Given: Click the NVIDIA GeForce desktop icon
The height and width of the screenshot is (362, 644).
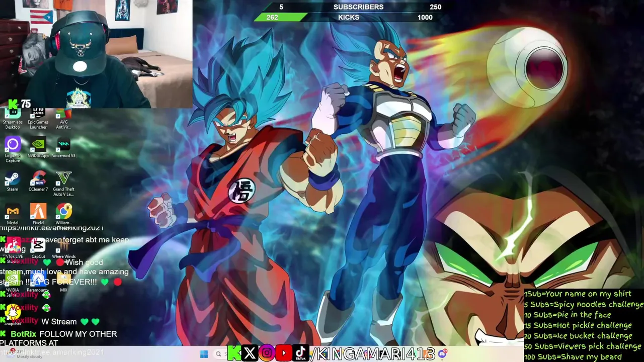Looking at the screenshot, I should click(13, 283).
